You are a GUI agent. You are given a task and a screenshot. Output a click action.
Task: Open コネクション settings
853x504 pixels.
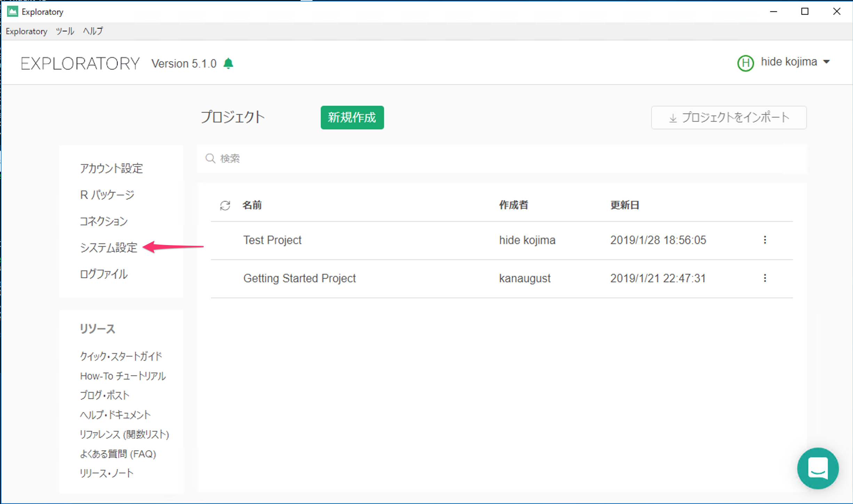coord(104,221)
